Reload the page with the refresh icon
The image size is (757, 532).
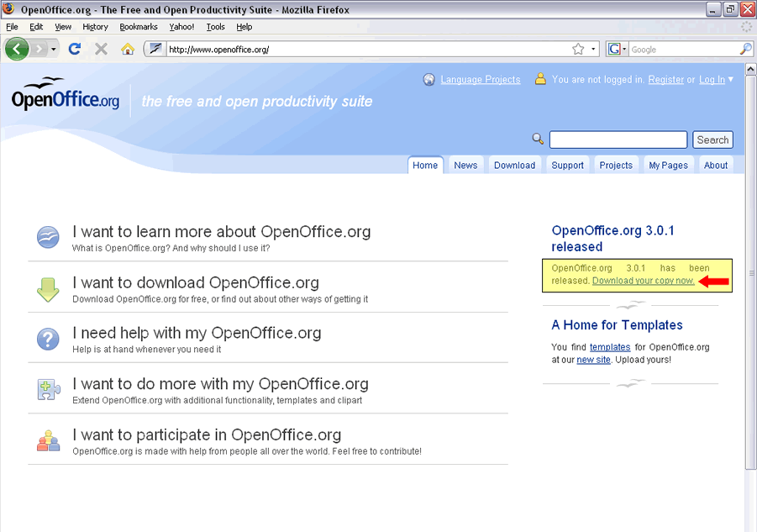pos(74,49)
